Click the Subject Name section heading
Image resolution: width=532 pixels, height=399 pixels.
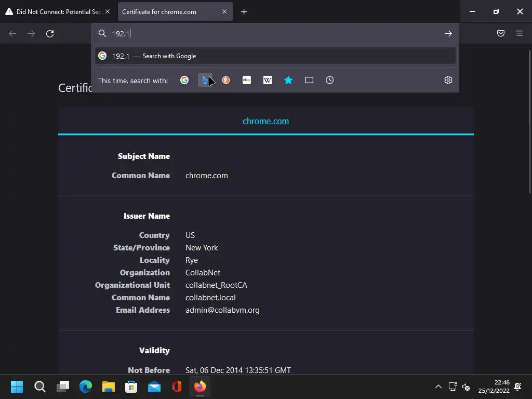pyautogui.click(x=144, y=156)
